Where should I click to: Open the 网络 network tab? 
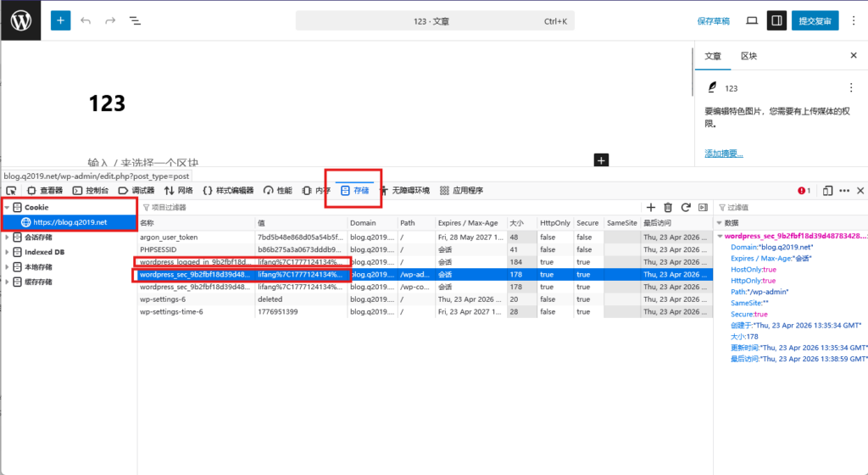pyautogui.click(x=178, y=191)
